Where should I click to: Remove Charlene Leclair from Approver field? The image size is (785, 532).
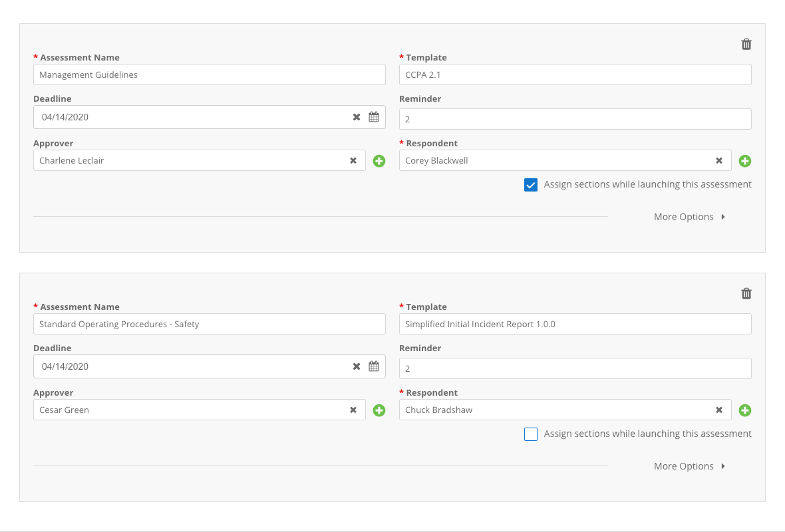pyautogui.click(x=353, y=160)
